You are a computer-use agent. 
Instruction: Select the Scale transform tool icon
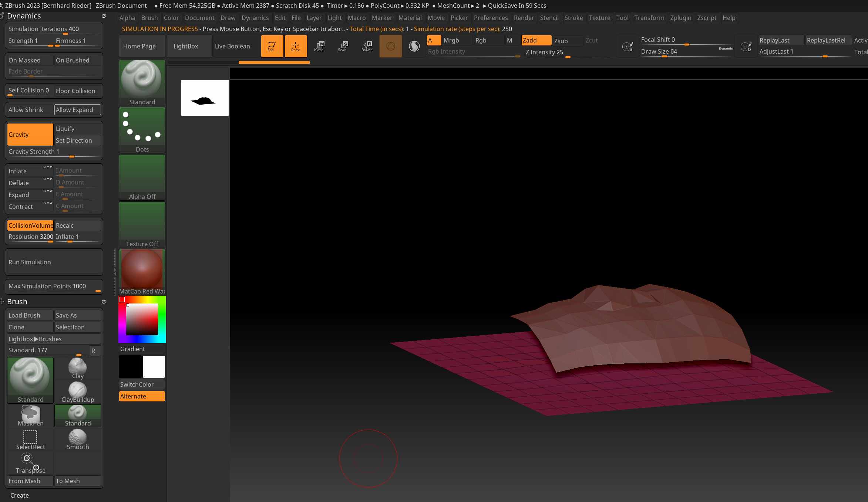(343, 46)
